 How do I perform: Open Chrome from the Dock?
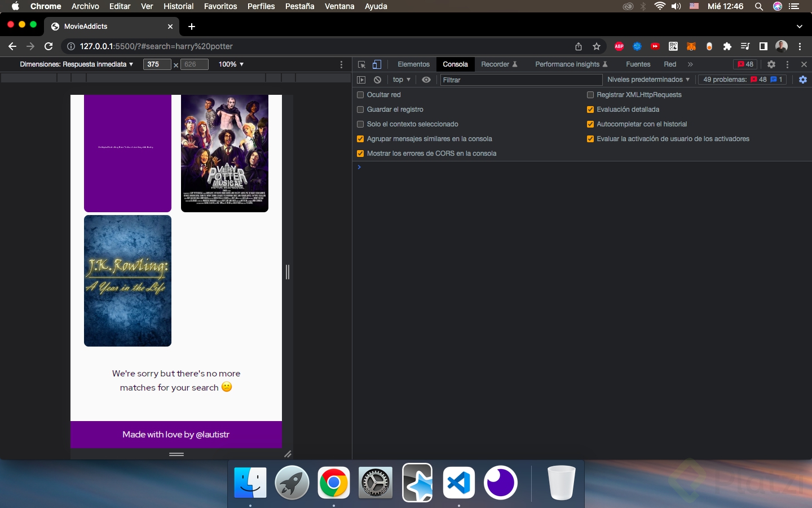pos(334,483)
